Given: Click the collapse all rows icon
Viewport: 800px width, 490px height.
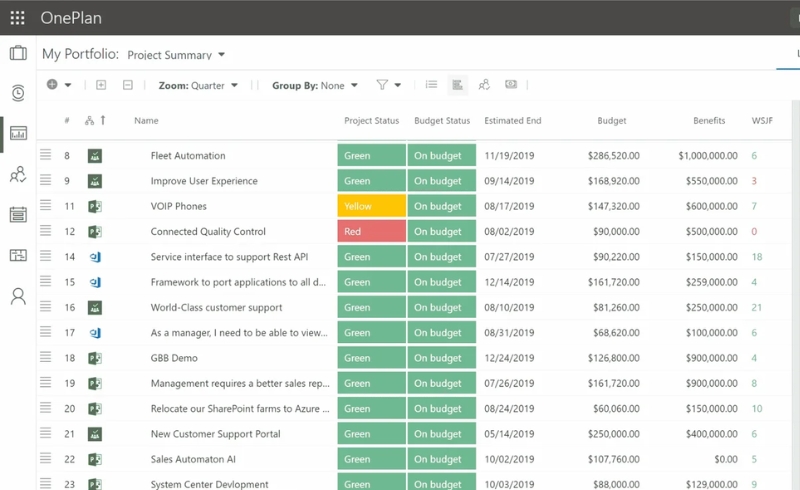Looking at the screenshot, I should click(x=128, y=85).
